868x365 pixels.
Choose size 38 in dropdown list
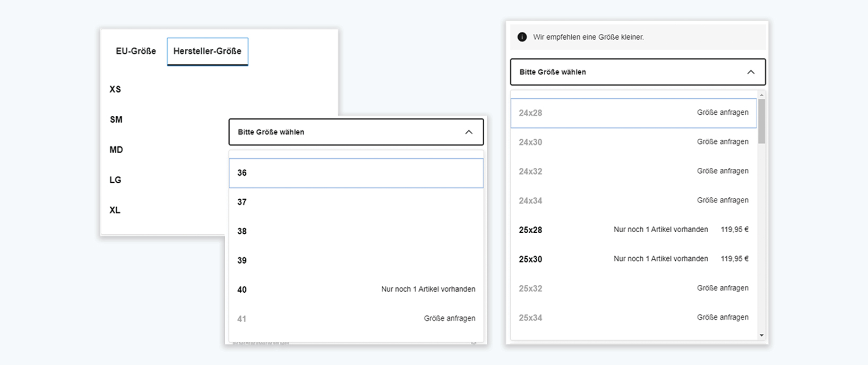(356, 232)
